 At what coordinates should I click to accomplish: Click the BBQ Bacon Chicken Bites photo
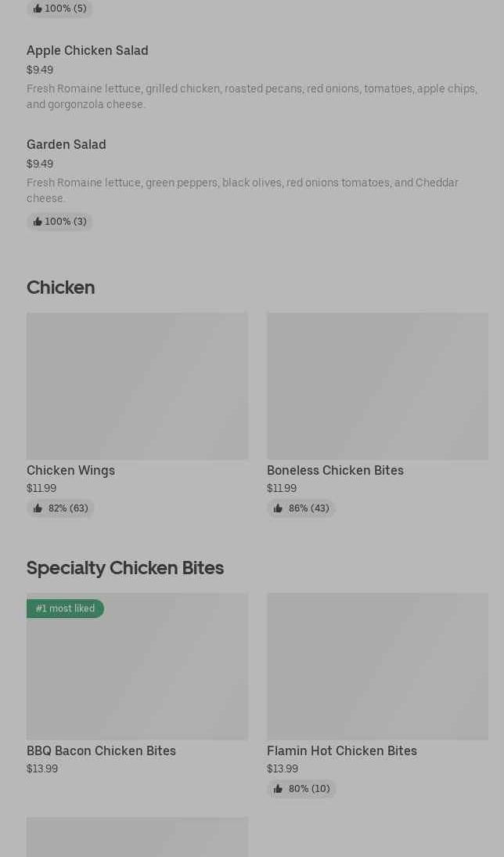(x=137, y=674)
